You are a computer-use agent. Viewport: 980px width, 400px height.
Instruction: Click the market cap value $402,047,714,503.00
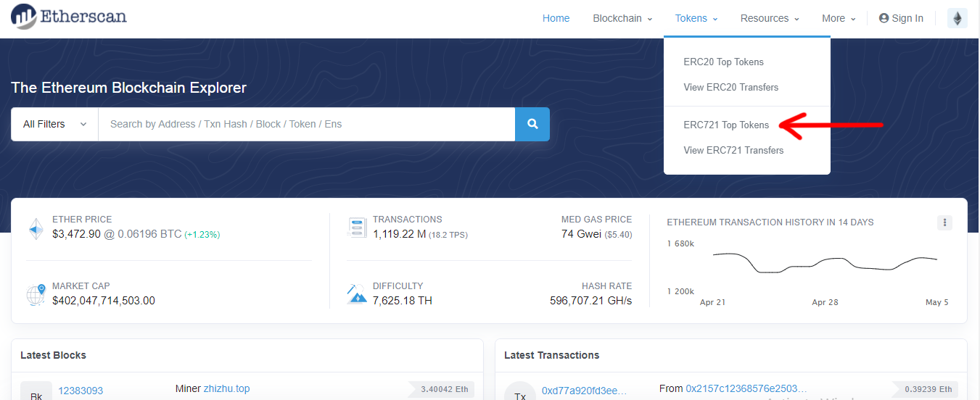click(x=104, y=301)
